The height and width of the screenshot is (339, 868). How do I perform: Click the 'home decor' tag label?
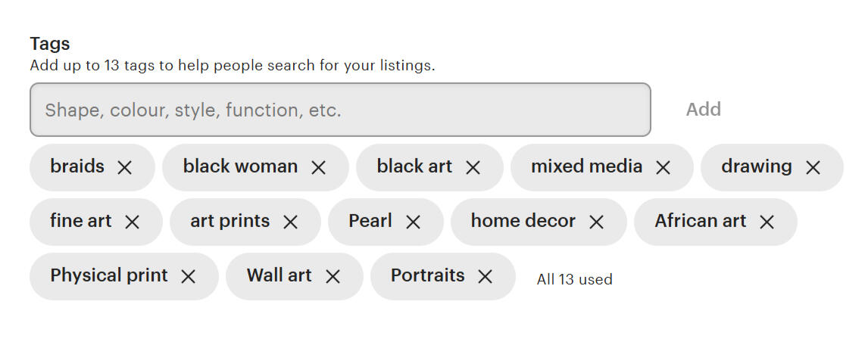pyautogui.click(x=523, y=221)
